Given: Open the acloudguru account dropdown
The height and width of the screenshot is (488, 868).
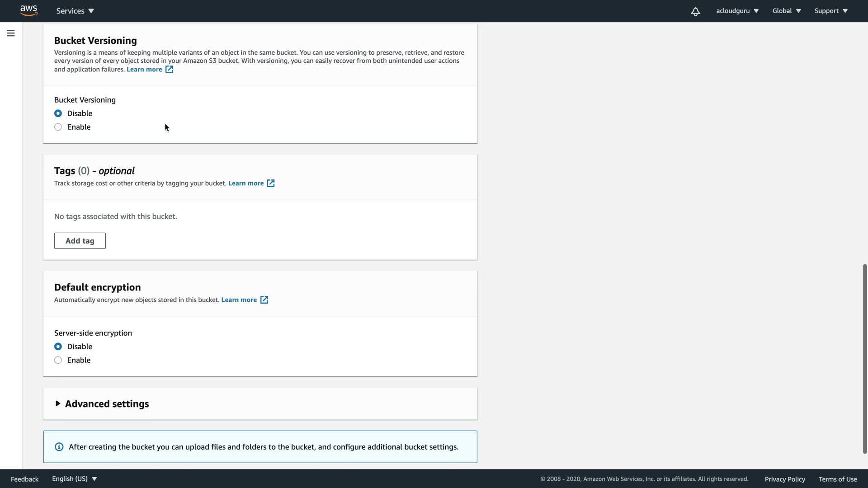Looking at the screenshot, I should 737,11.
